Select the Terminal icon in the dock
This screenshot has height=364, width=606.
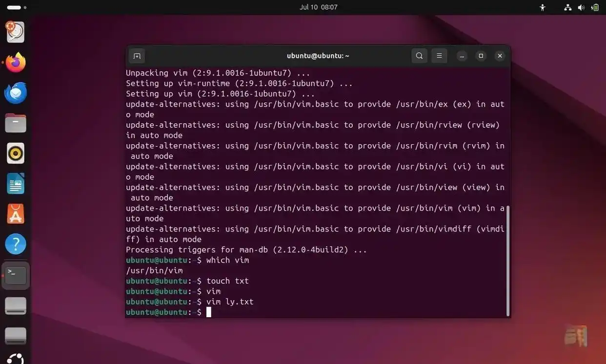16,275
